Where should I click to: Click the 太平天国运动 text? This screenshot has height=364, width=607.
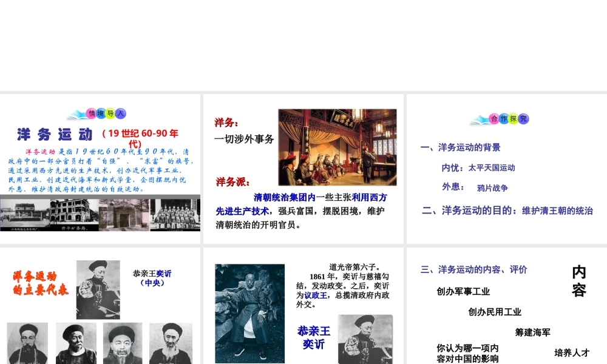492,167
